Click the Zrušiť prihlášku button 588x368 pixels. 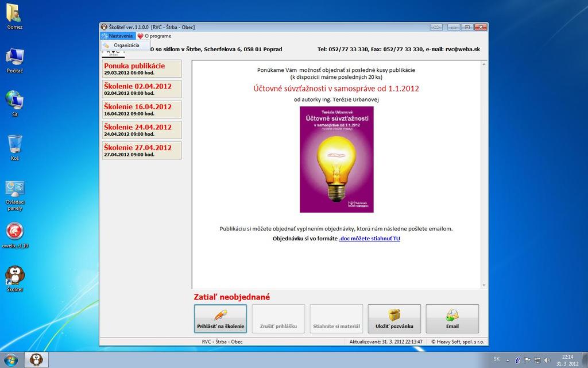tap(278, 319)
